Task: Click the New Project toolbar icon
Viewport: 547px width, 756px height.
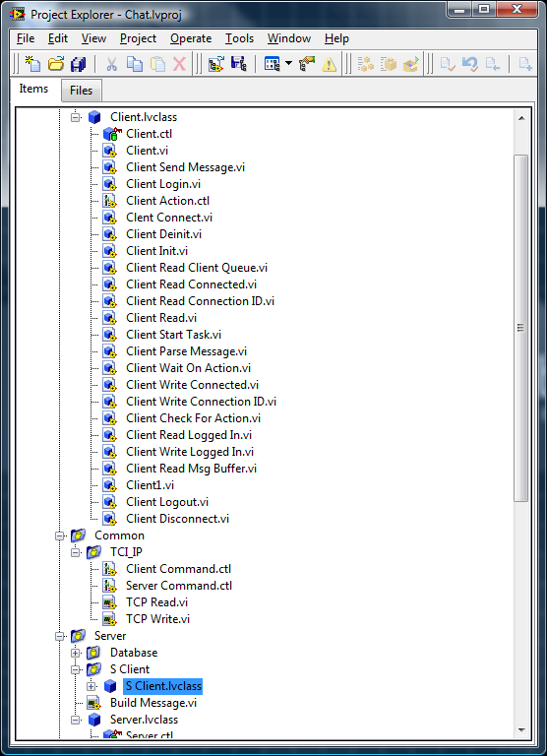Action: pyautogui.click(x=33, y=64)
